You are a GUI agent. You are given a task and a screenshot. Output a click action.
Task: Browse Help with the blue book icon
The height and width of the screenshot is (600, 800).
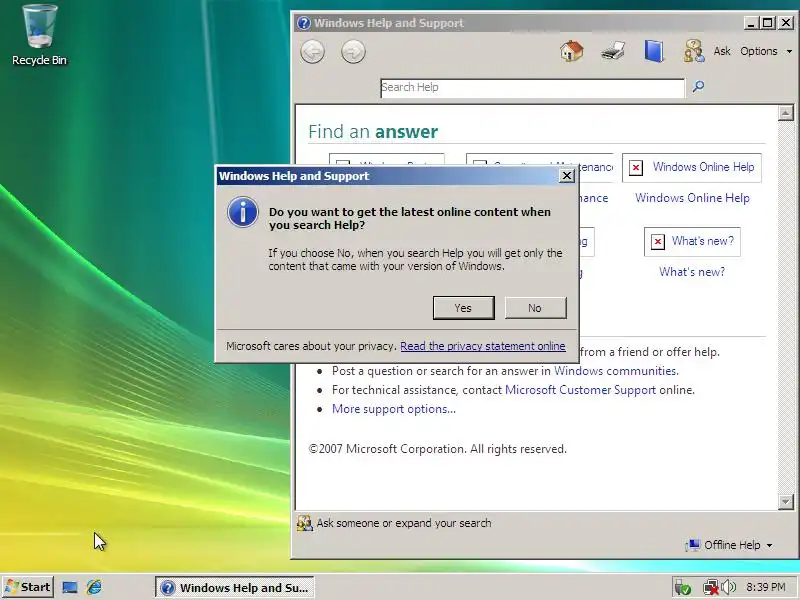(x=654, y=51)
